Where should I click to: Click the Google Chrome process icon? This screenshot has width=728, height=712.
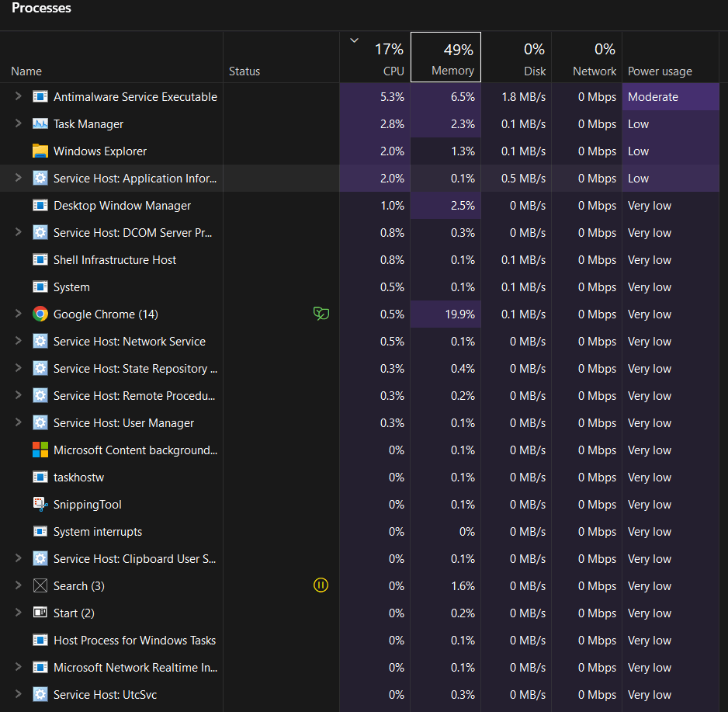[40, 314]
